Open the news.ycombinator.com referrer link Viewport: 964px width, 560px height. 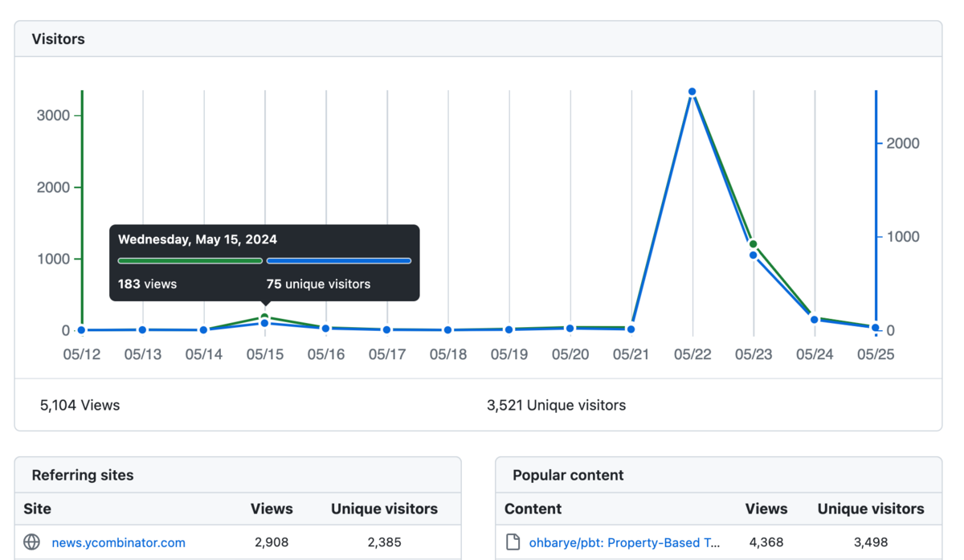click(118, 542)
